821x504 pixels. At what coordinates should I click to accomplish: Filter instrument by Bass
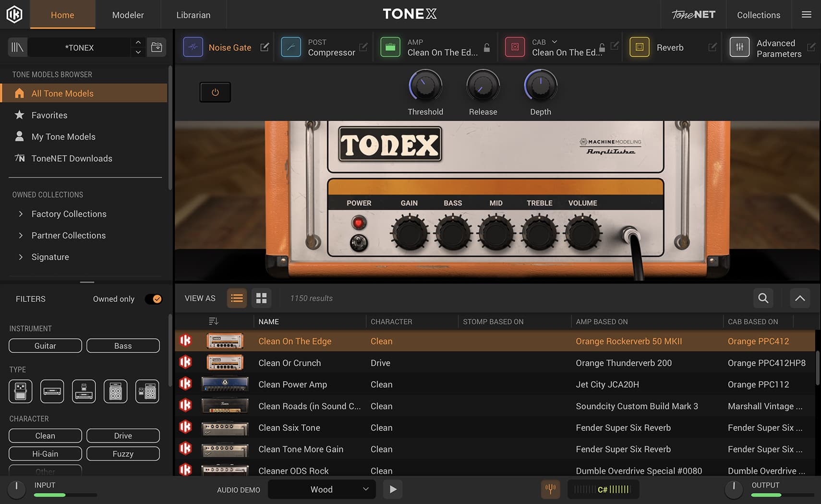pyautogui.click(x=123, y=346)
